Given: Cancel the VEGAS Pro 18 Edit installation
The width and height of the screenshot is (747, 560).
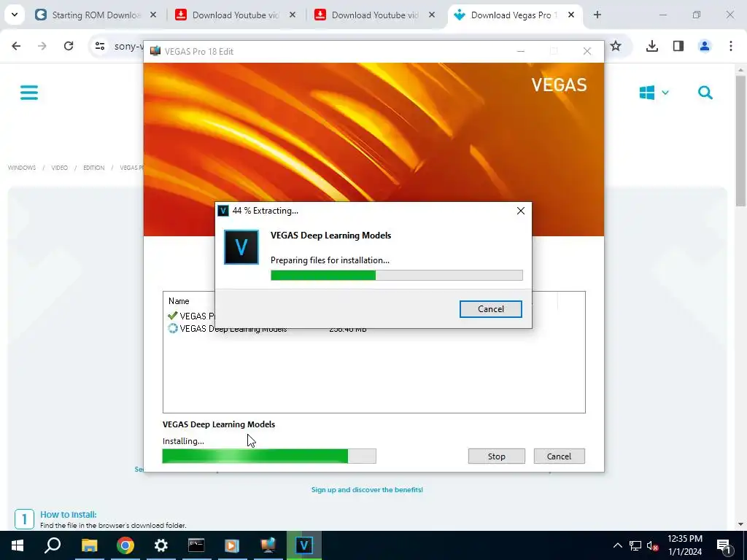Looking at the screenshot, I should (x=559, y=456).
